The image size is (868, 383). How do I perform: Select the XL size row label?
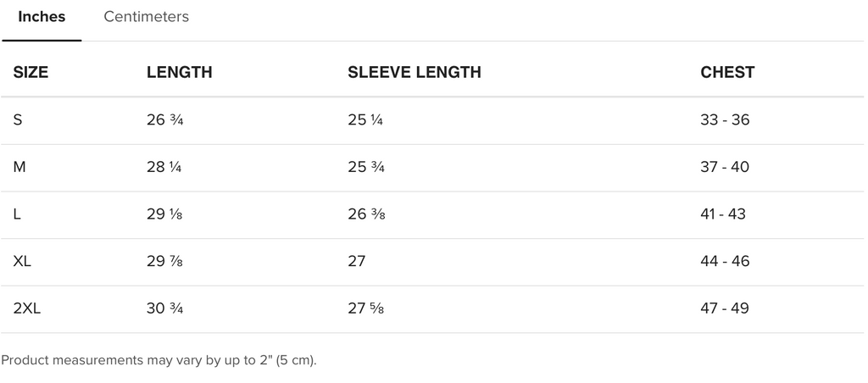pyautogui.click(x=22, y=261)
